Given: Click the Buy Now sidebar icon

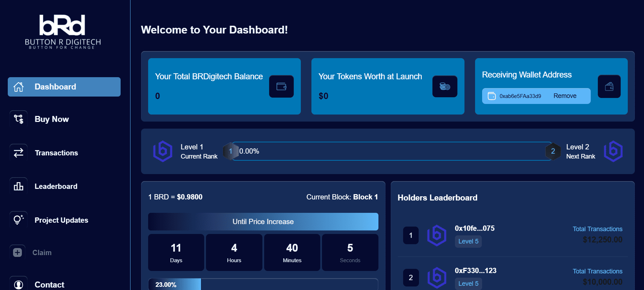Looking at the screenshot, I should 18,119.
